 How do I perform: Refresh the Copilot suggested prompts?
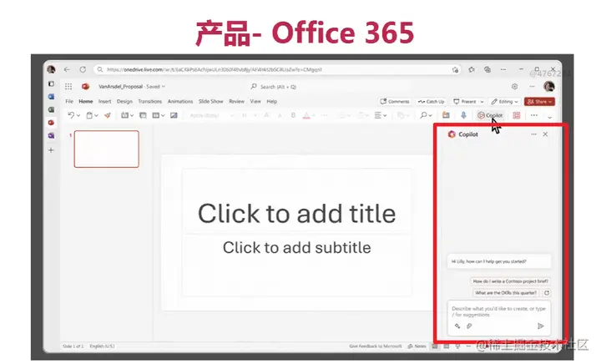(547, 293)
